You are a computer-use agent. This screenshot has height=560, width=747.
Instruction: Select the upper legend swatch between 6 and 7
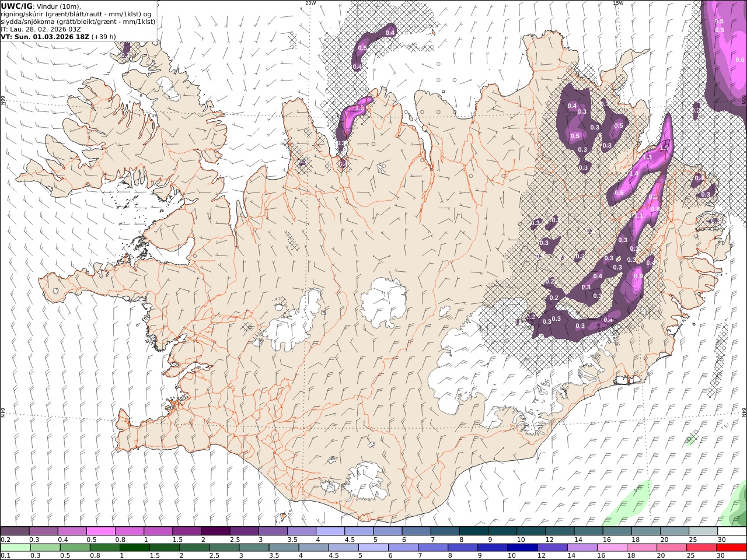[416, 531]
